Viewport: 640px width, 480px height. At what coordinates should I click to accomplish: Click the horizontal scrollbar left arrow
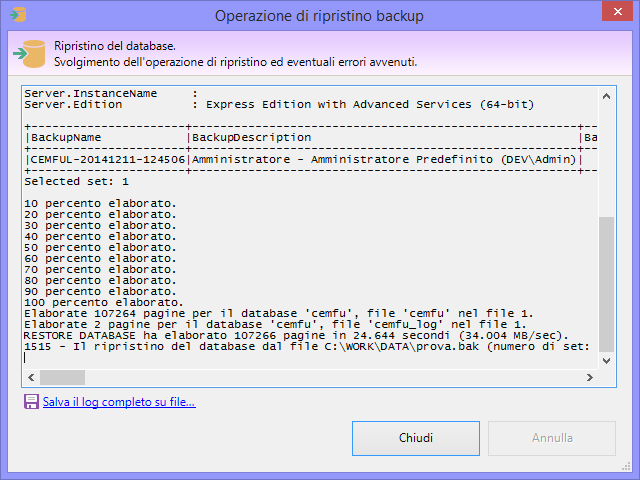(30, 378)
